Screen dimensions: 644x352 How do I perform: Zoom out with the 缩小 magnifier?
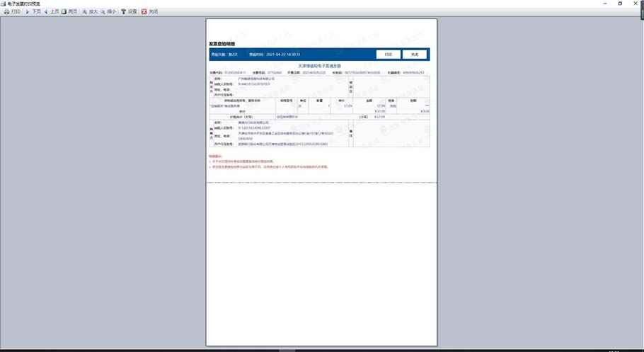[108, 12]
